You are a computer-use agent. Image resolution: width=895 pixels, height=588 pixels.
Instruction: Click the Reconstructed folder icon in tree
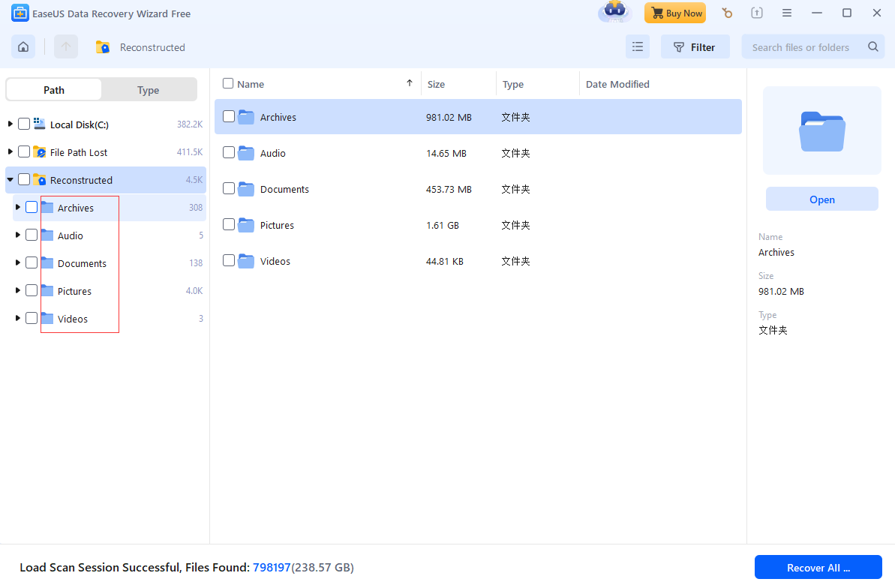[x=39, y=180]
